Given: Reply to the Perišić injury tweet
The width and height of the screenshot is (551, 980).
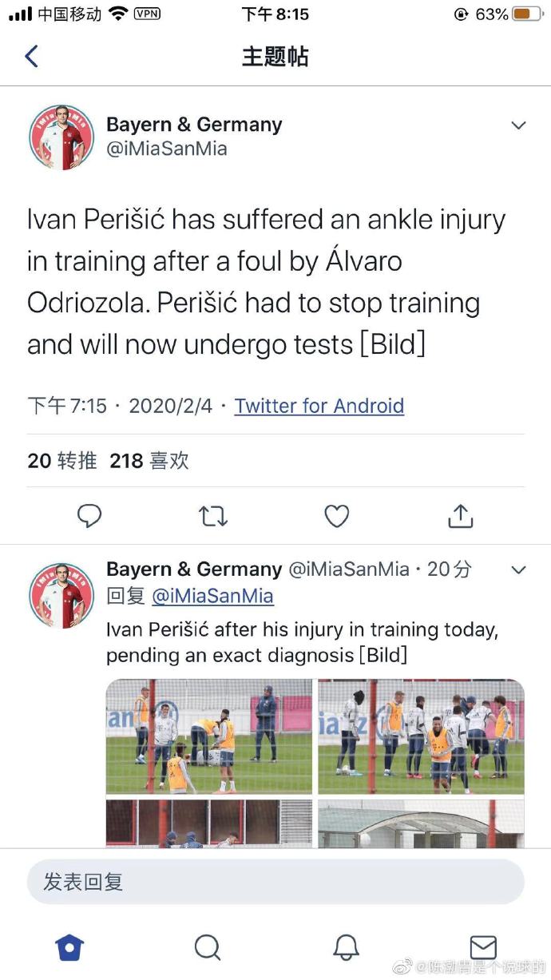Looking at the screenshot, I should 89,516.
